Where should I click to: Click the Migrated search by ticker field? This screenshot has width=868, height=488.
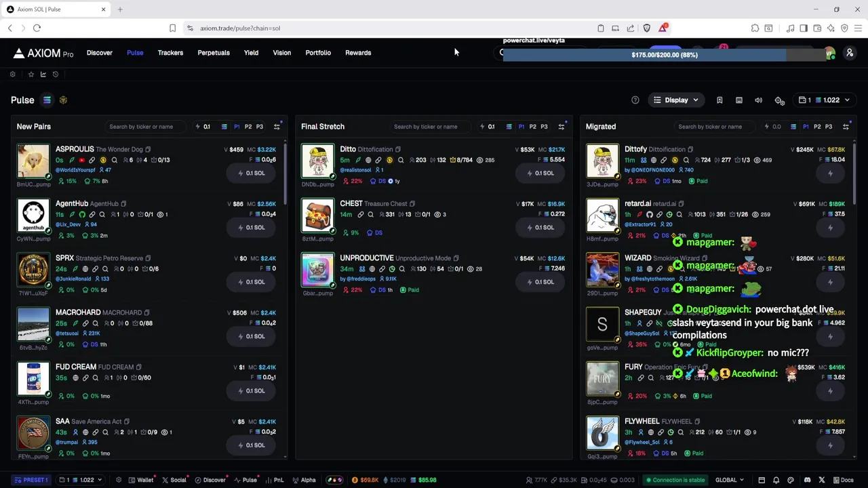[715, 127]
